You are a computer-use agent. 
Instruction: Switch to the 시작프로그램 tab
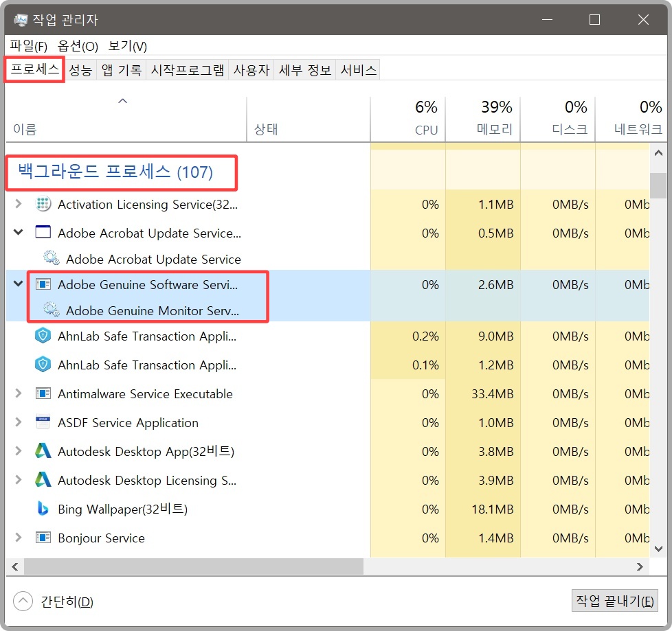point(188,70)
